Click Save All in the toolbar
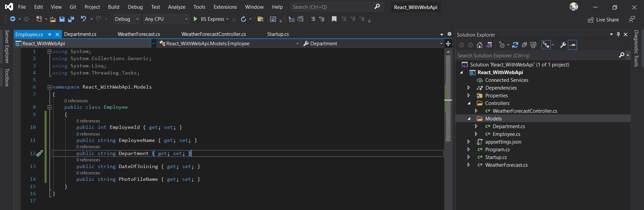This screenshot has height=210, width=644. pyautogui.click(x=71, y=19)
